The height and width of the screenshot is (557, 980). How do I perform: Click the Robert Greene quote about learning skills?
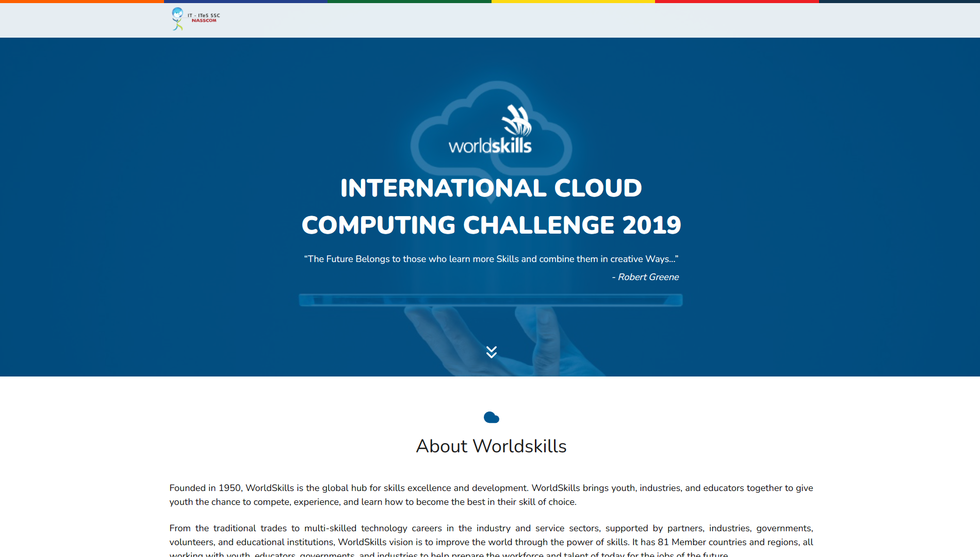[x=491, y=259]
